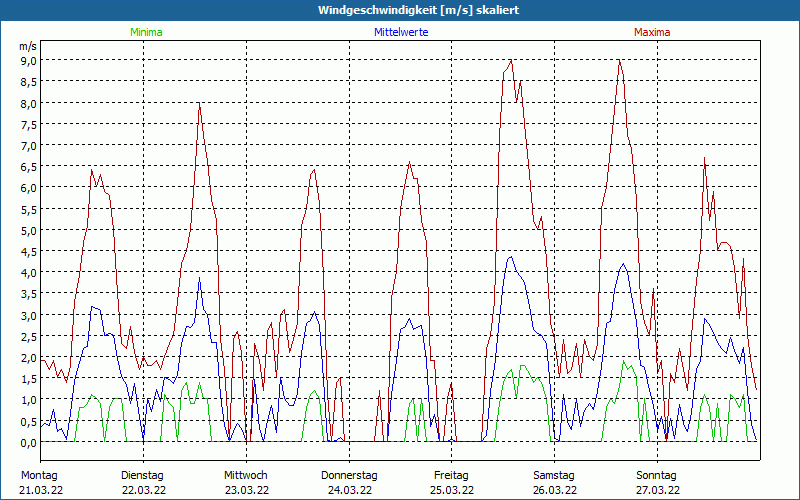This screenshot has width=800, height=500.
Task: Click the 21.03.22 date label
Action: coord(41,490)
